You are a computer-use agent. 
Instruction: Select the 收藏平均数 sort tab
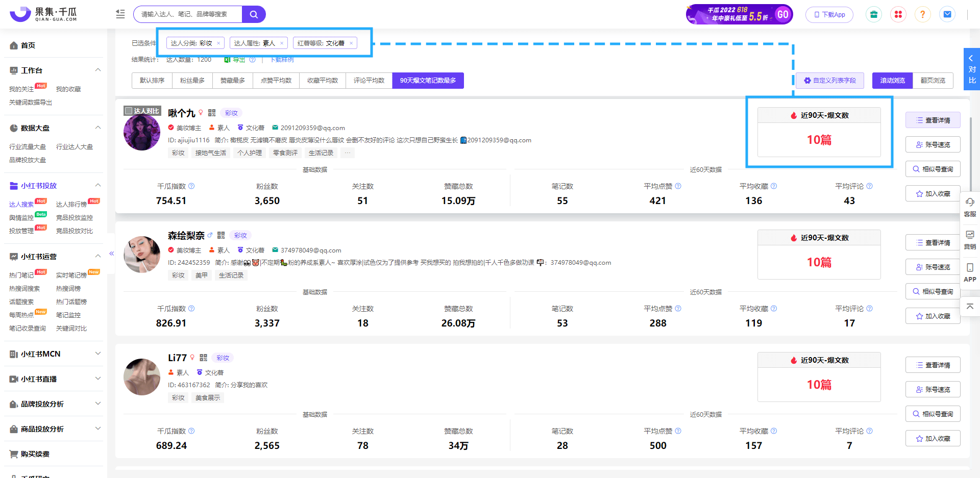point(323,81)
